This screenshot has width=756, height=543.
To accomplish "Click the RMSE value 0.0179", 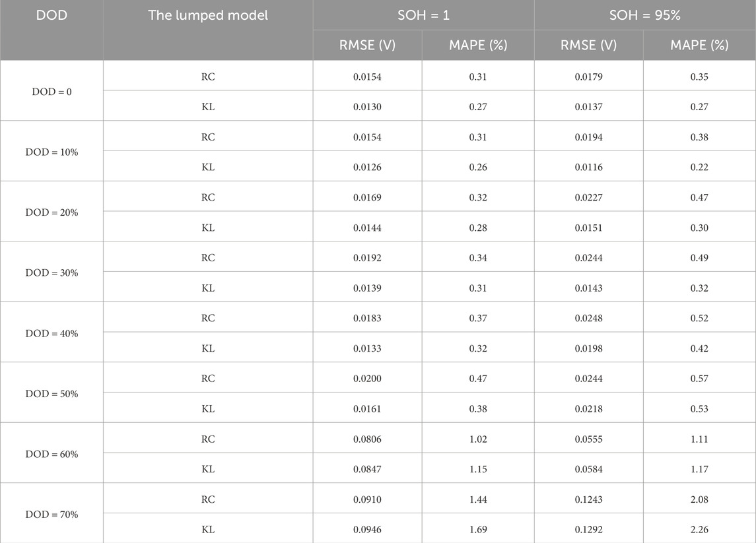I will coord(588,77).
